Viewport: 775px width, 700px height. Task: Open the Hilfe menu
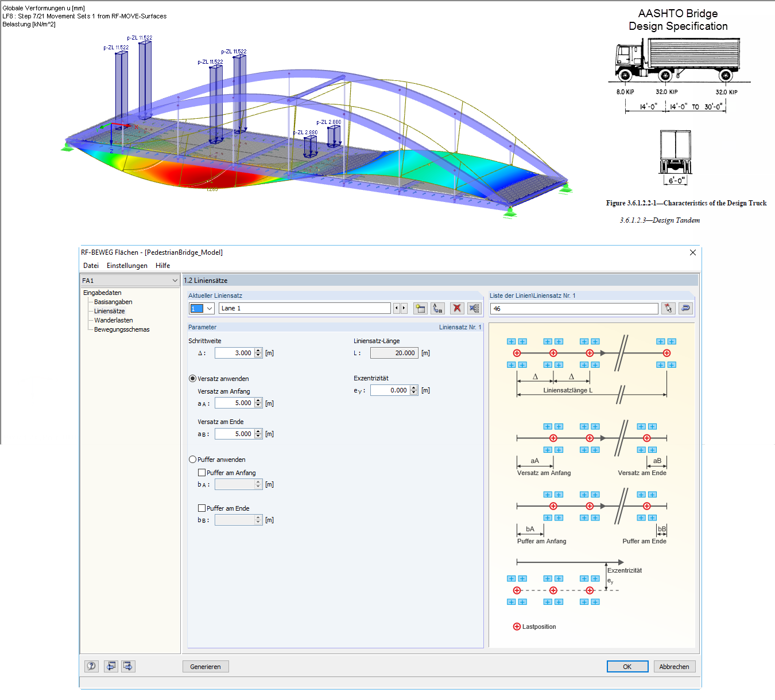[163, 266]
